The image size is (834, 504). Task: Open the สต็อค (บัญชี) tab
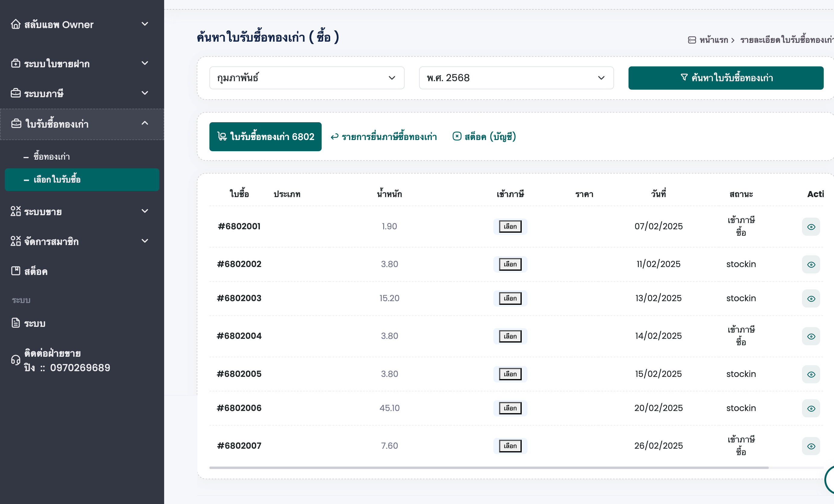(x=484, y=137)
